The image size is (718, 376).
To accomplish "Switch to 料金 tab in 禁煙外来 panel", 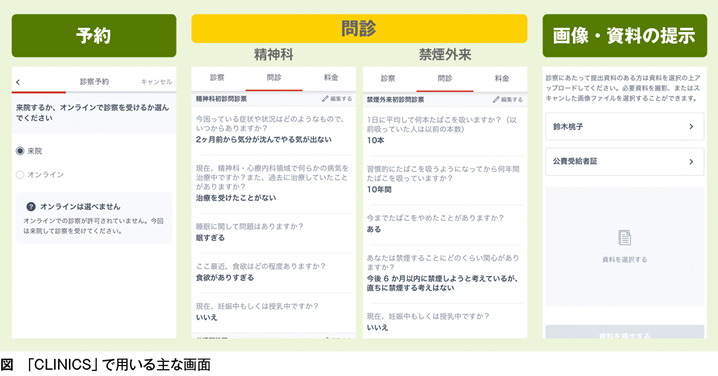I will point(502,78).
